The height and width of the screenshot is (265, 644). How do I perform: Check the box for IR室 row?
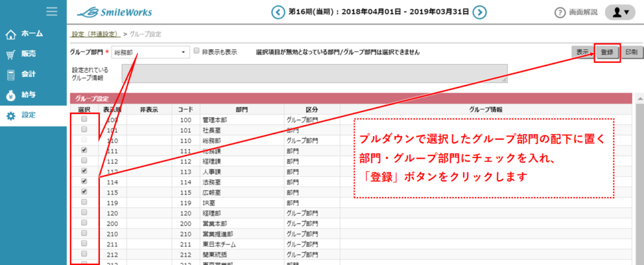(x=84, y=201)
